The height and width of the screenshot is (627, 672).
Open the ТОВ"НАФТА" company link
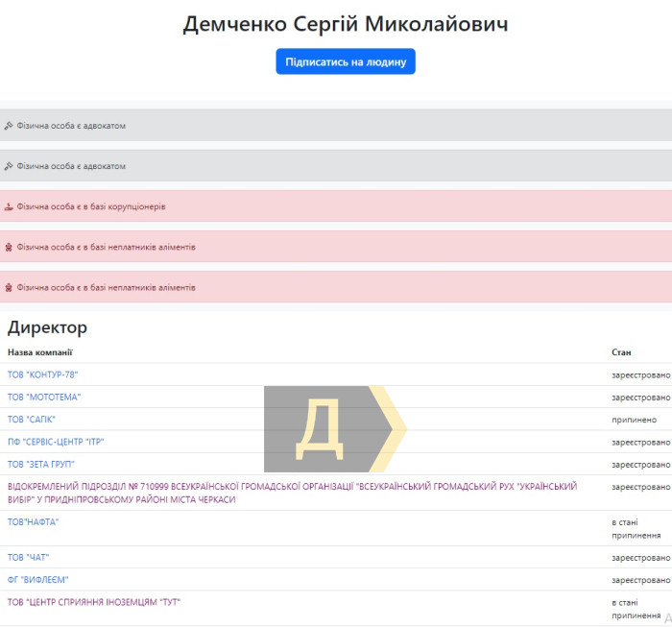pyautogui.click(x=34, y=521)
